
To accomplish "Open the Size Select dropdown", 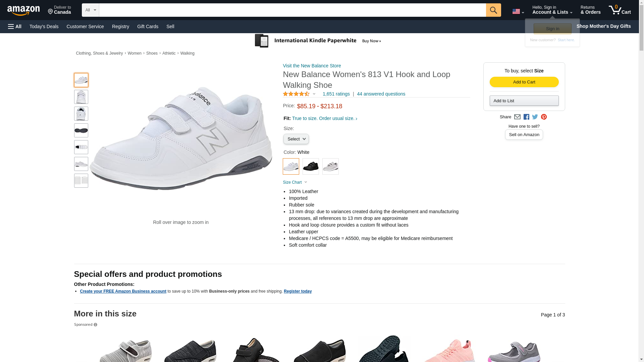I will click(x=296, y=139).
